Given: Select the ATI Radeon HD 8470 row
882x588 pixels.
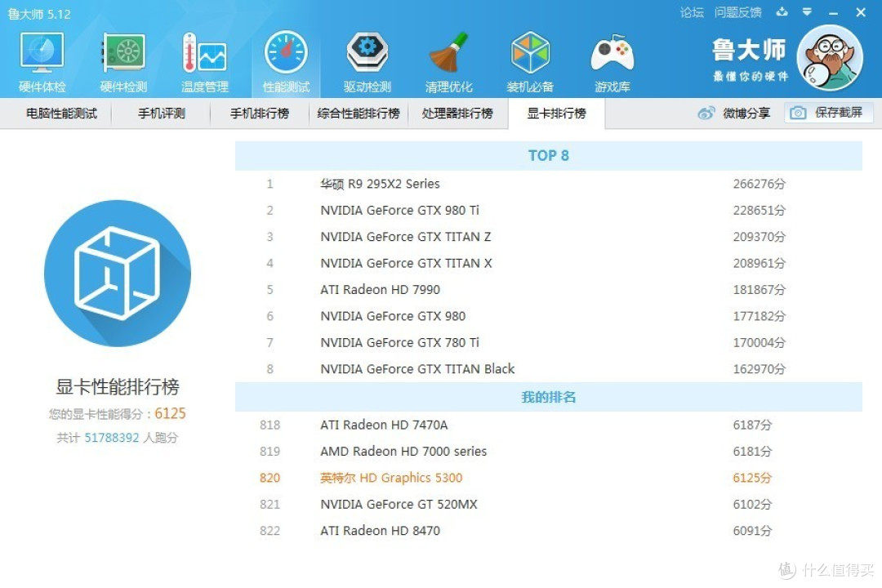Looking at the screenshot, I should pyautogui.click(x=549, y=531).
